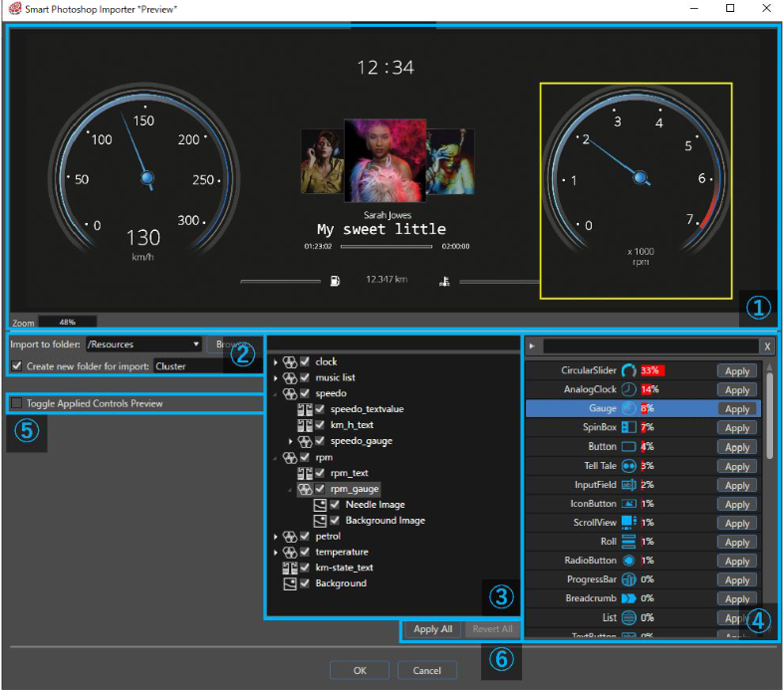Click the text layer icon of km_h_text
The width and height of the screenshot is (784, 691).
coord(305,425)
